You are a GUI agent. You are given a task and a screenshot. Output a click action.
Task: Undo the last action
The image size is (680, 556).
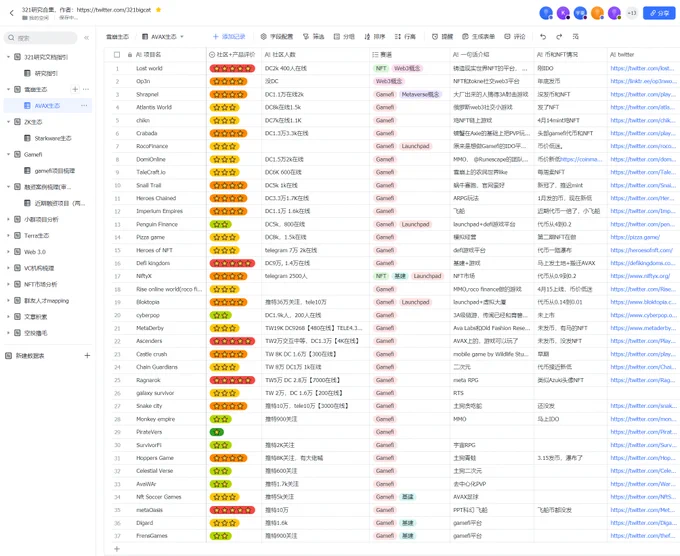coord(543,36)
